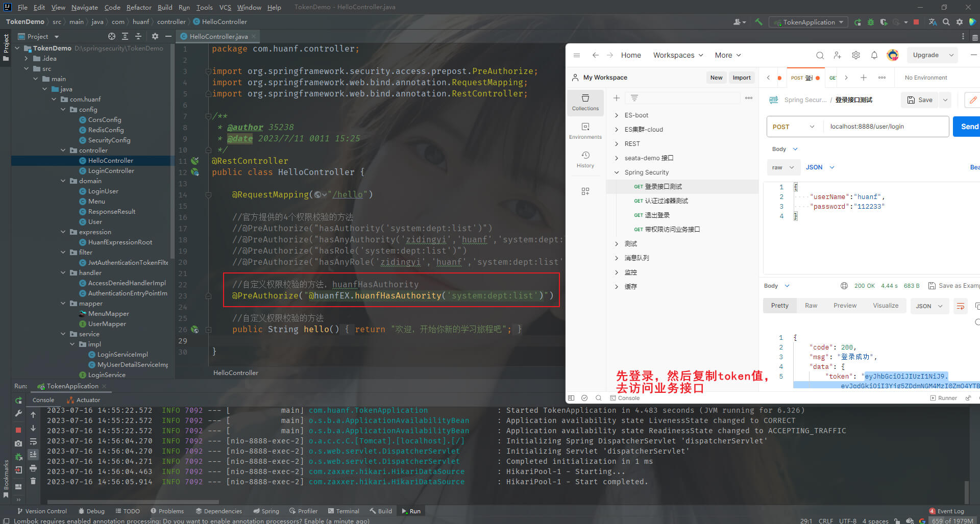This screenshot has height=524, width=980.
Task: Click Postman invite user icon
Action: pos(838,55)
